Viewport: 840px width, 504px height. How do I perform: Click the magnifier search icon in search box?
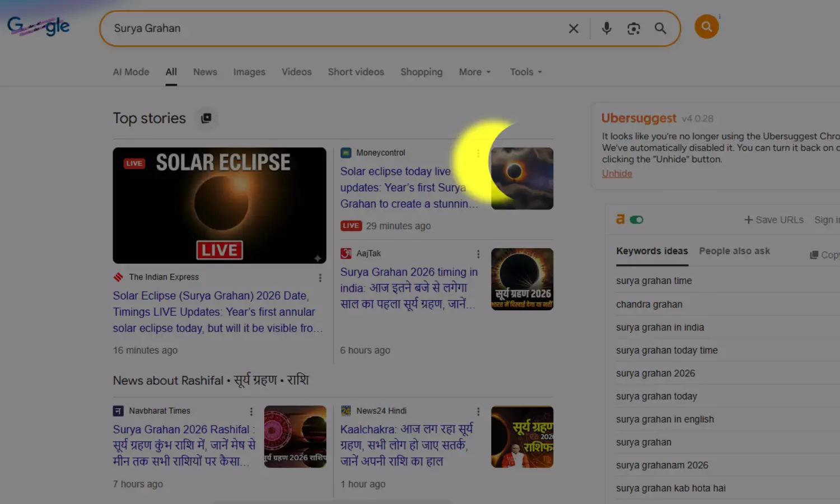pos(660,29)
